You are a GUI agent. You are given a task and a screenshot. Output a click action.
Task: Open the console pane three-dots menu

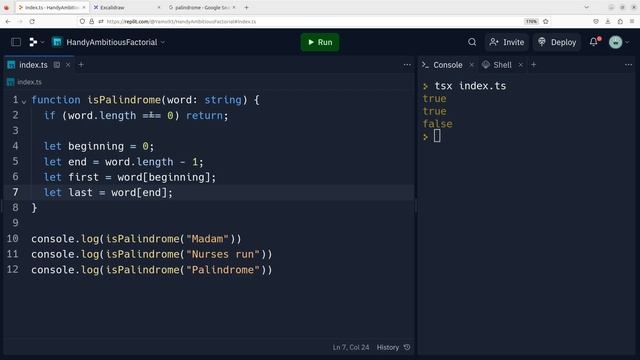pos(628,65)
